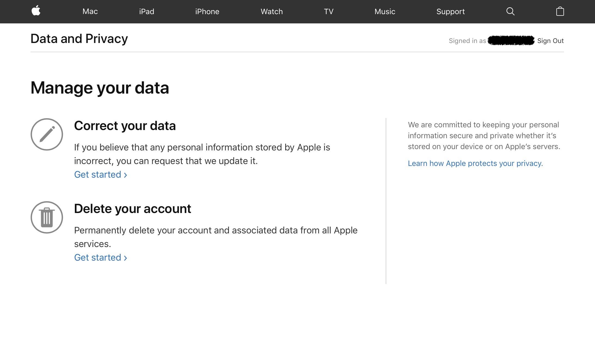
Task: Open the shopping bag icon
Action: (560, 11)
